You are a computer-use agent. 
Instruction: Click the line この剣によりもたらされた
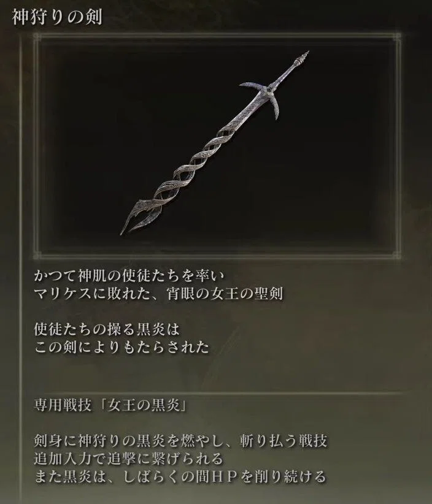click(x=122, y=347)
